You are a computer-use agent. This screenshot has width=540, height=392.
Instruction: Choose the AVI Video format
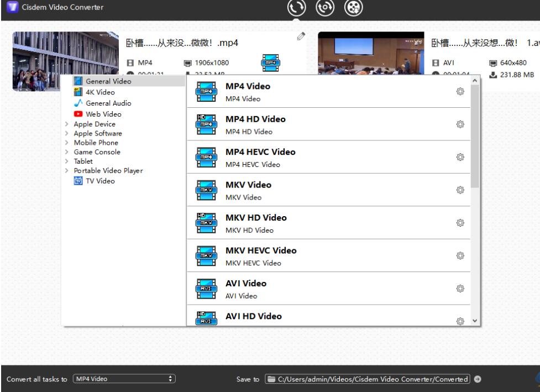point(328,289)
